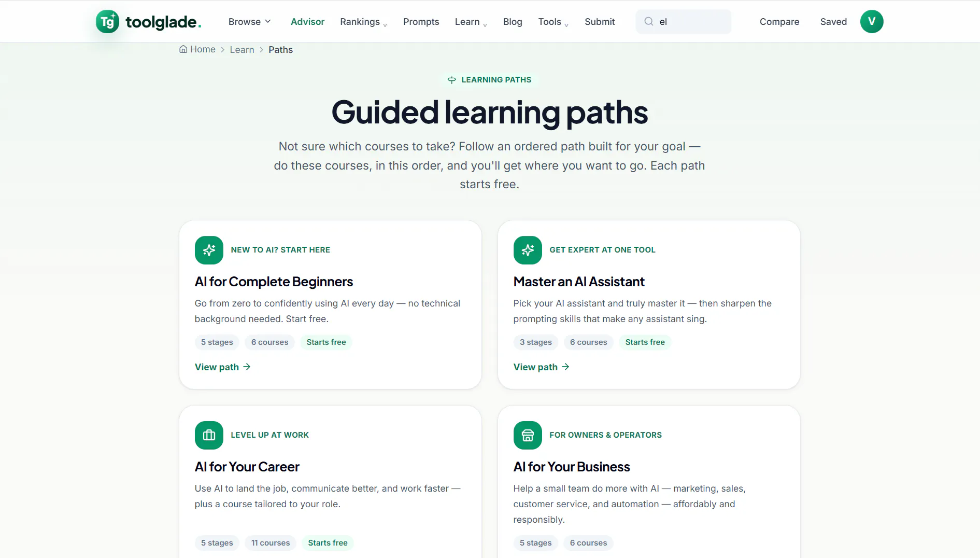Viewport: 980px width, 558px height.
Task: Click the Learn breadcrumb link
Action: [242, 50]
